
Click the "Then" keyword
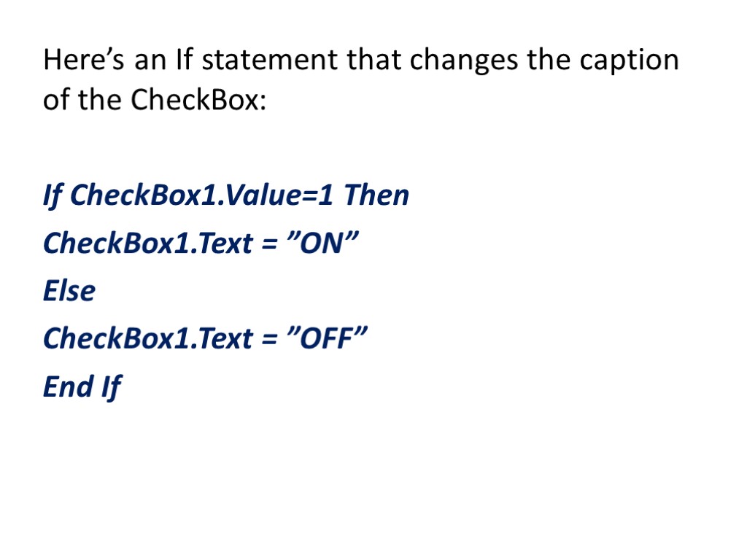coord(376,195)
